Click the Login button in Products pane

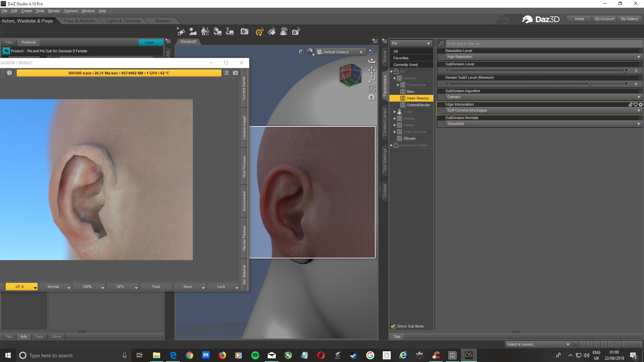click(151, 42)
